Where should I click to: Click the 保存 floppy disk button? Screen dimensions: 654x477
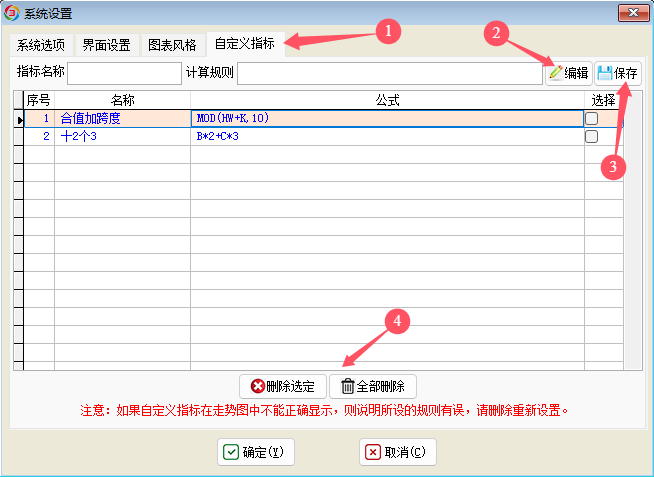617,73
